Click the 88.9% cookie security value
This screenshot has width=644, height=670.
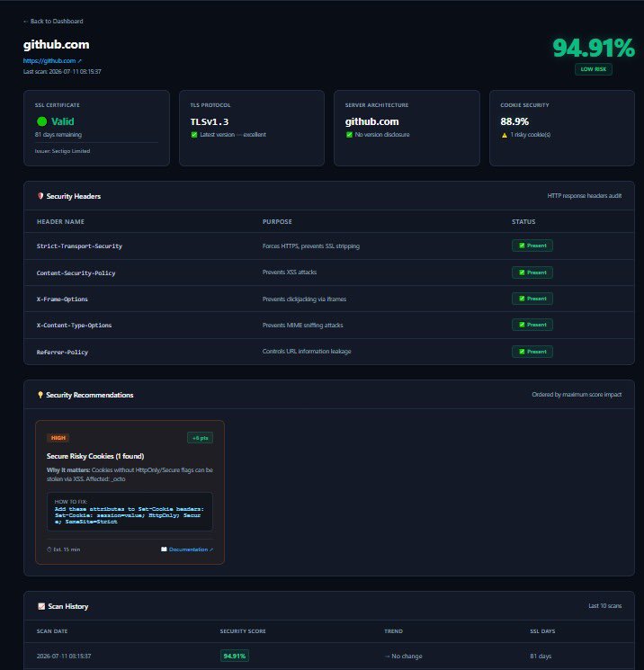[514, 121]
